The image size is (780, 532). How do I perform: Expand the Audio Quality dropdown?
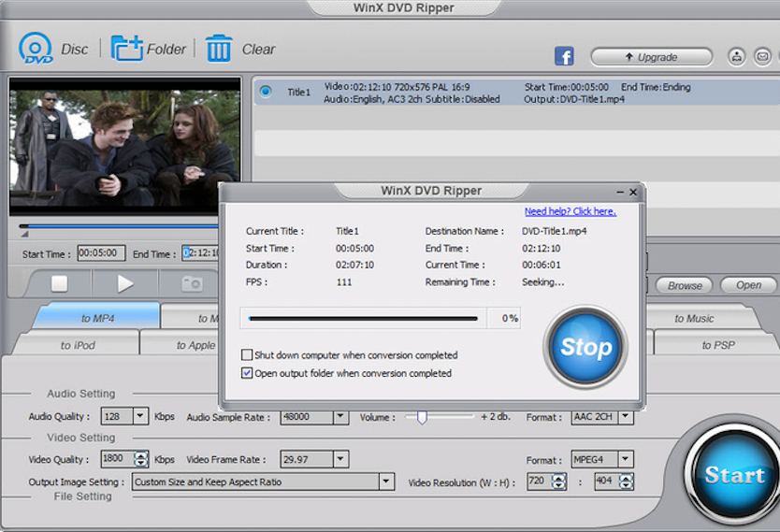(x=141, y=416)
